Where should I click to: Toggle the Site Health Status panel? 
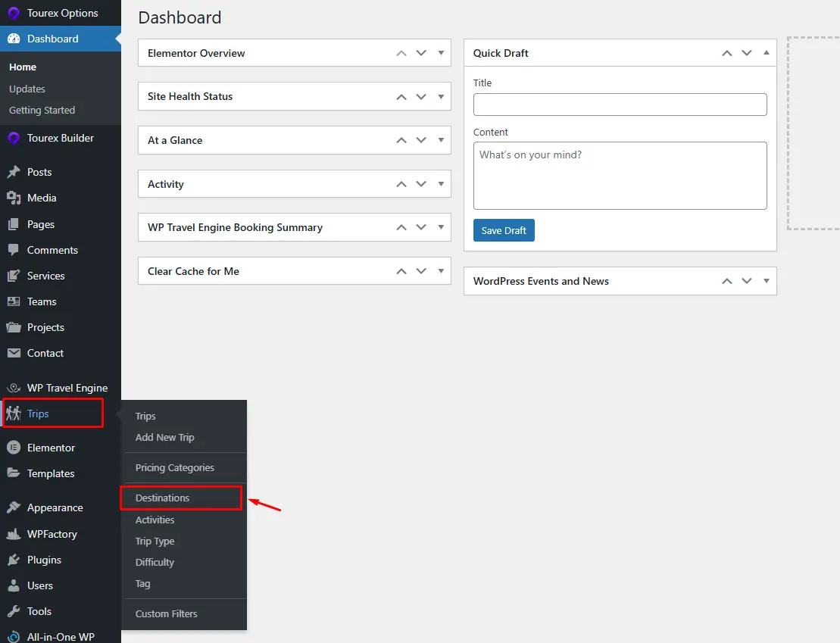click(441, 96)
